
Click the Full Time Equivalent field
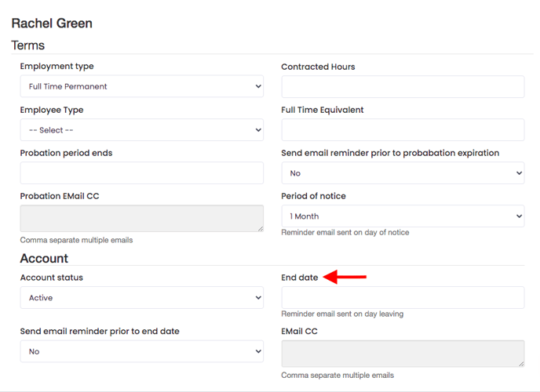[402, 130]
